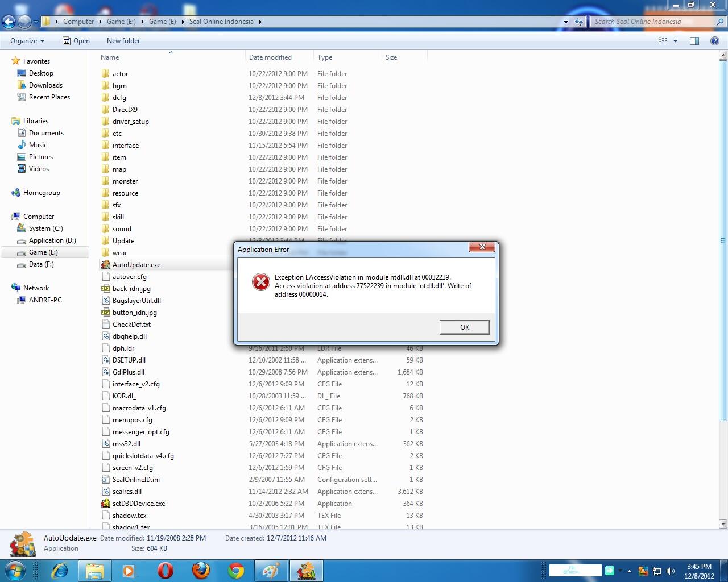Click Open in the toolbar
This screenshot has height=582, width=728.
76,41
